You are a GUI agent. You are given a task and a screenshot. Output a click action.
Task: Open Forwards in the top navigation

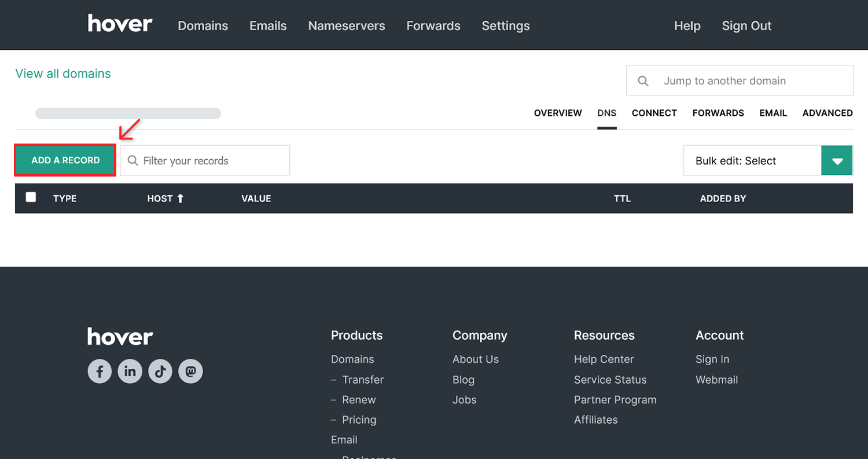pyautogui.click(x=433, y=26)
